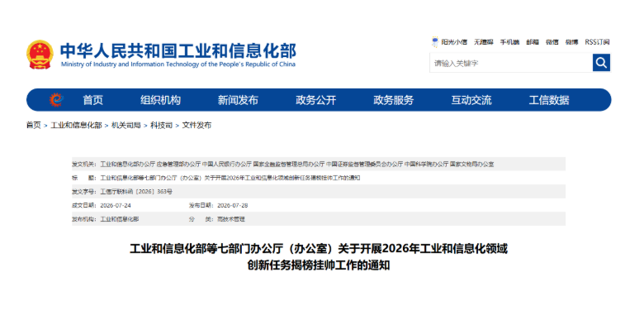Focus the 请输入关键字 search field
The height and width of the screenshot is (320, 644).
click(x=511, y=63)
